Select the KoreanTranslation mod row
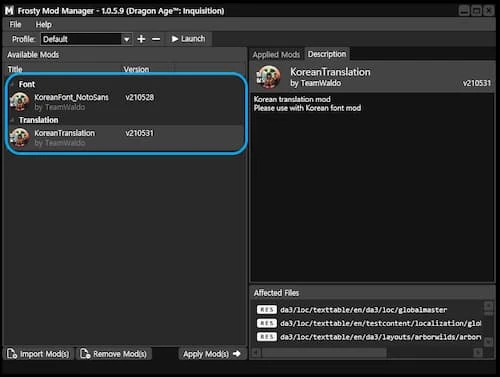This screenshot has height=377, width=500. [126, 137]
